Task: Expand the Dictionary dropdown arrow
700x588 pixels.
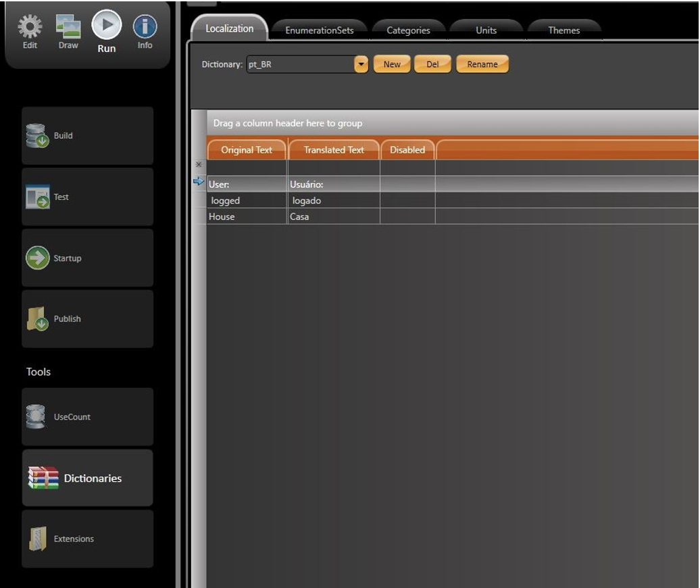Action: [x=361, y=65]
